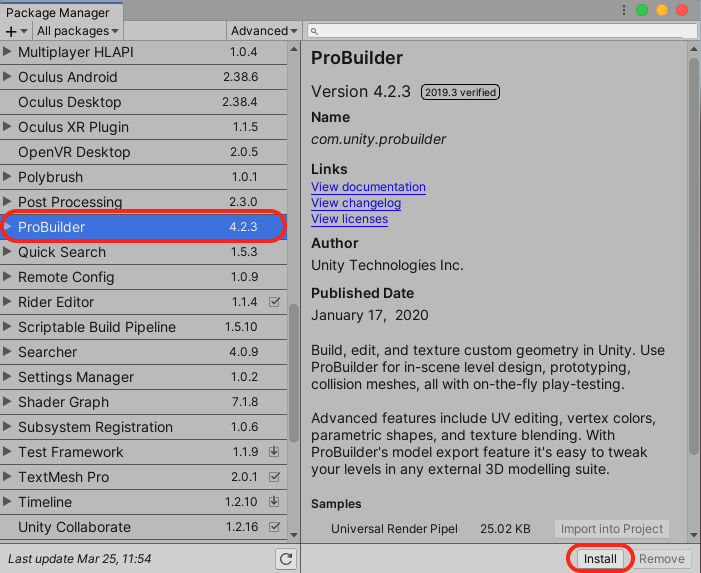
Task: Expand the Remote Config versions arrow
Action: pos(7,277)
